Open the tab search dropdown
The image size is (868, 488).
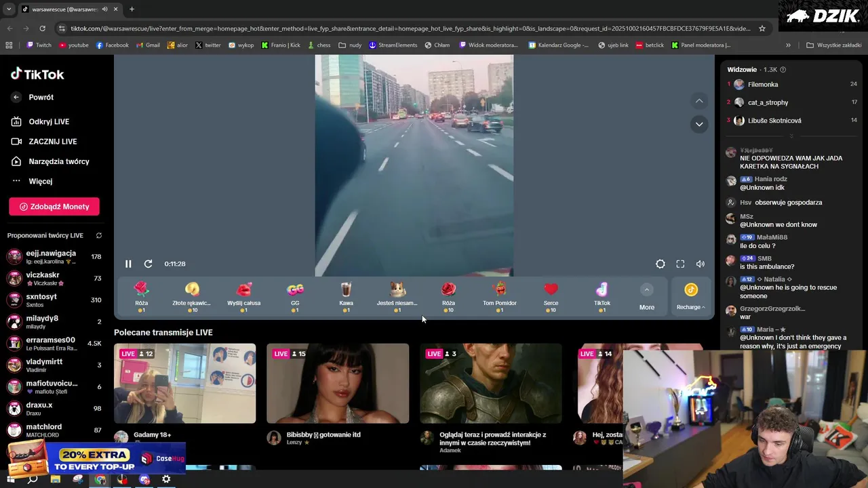pyautogui.click(x=9, y=9)
